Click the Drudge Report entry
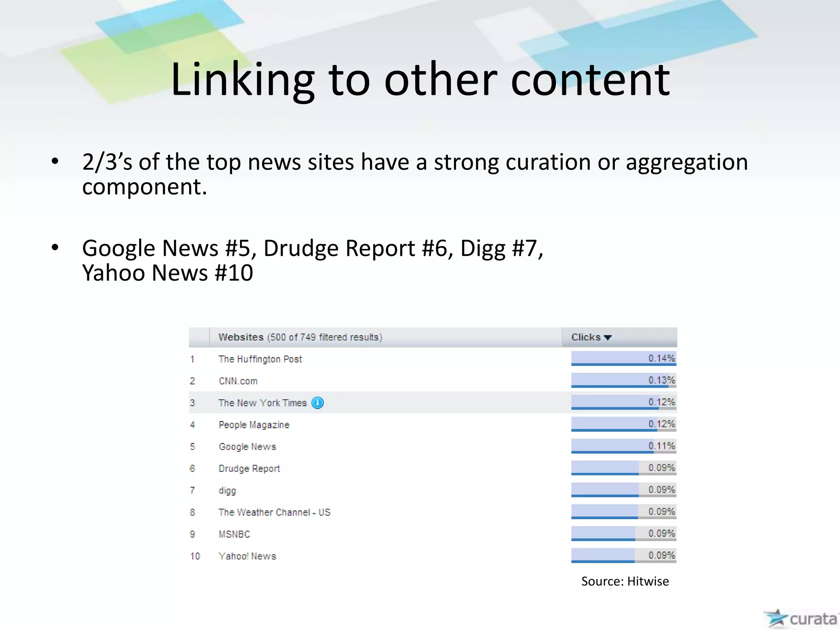This screenshot has width=840, height=630. (249, 468)
